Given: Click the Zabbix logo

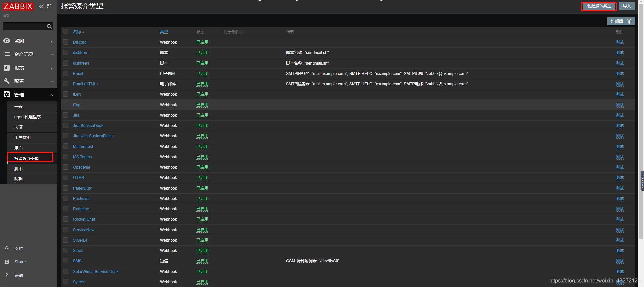Looking at the screenshot, I should (18, 6).
